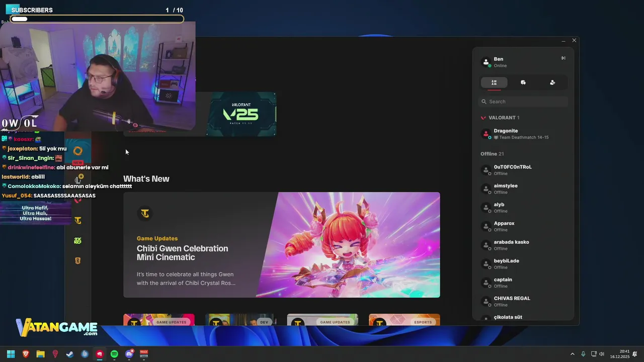
Task: Open the add friend tab
Action: (552, 82)
